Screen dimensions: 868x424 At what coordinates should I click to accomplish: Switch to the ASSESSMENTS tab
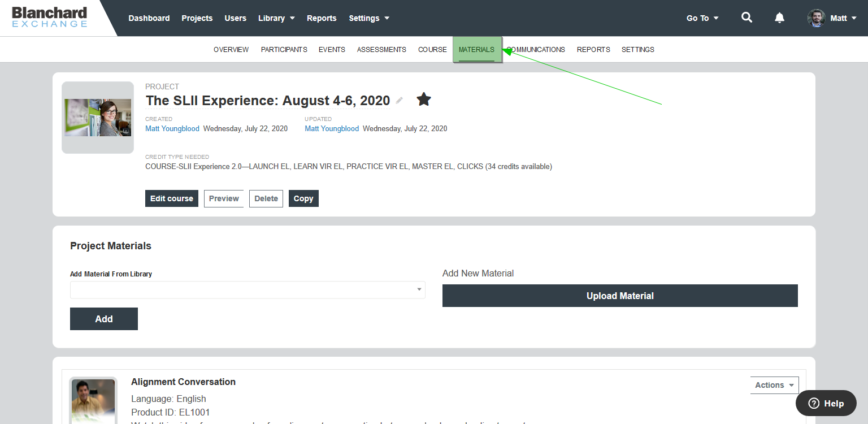[x=381, y=50]
